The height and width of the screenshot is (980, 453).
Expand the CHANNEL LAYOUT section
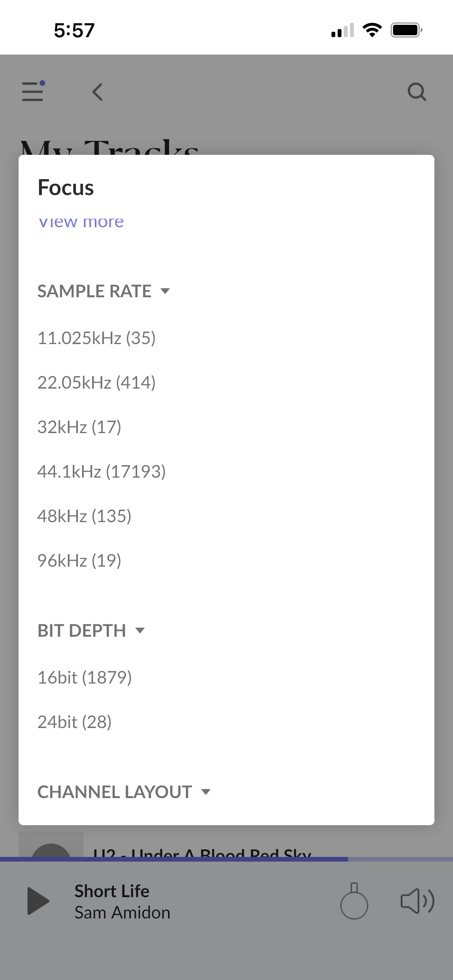click(x=124, y=792)
